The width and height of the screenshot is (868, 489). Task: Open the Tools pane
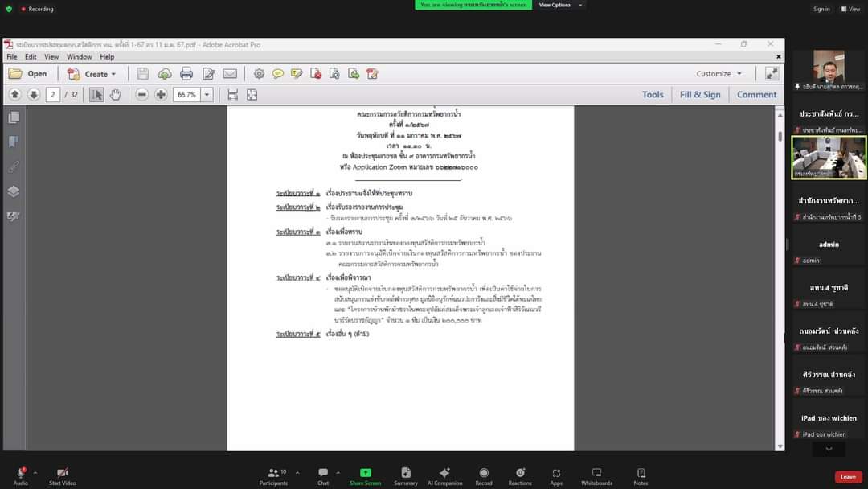click(x=653, y=95)
